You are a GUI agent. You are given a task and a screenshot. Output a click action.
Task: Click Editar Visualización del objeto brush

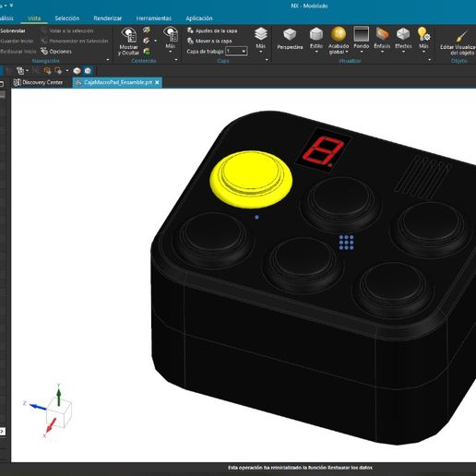point(458,42)
